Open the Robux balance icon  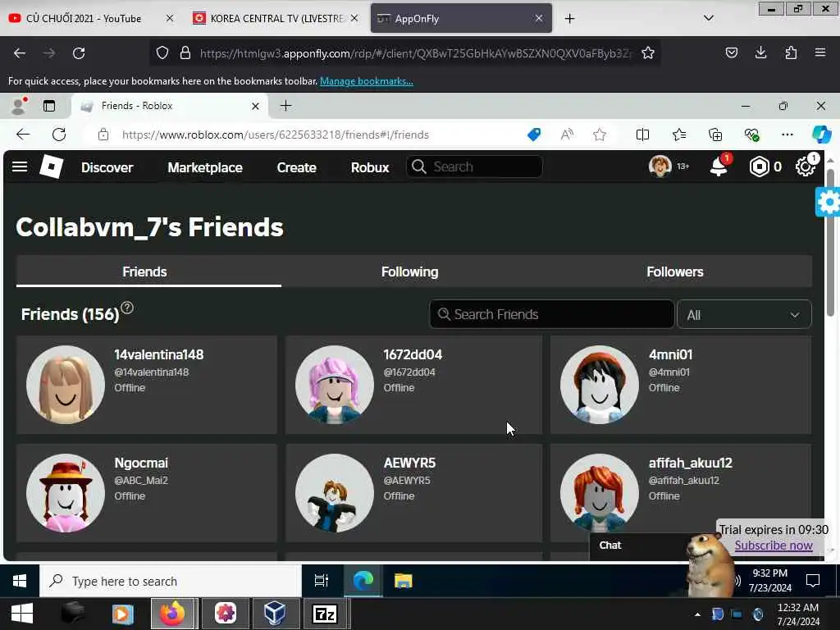[x=759, y=167]
